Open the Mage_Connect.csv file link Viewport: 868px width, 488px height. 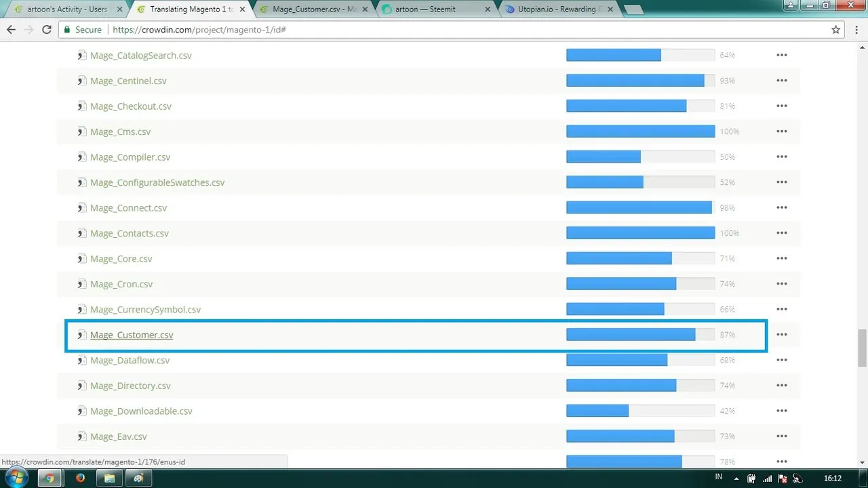(x=128, y=208)
